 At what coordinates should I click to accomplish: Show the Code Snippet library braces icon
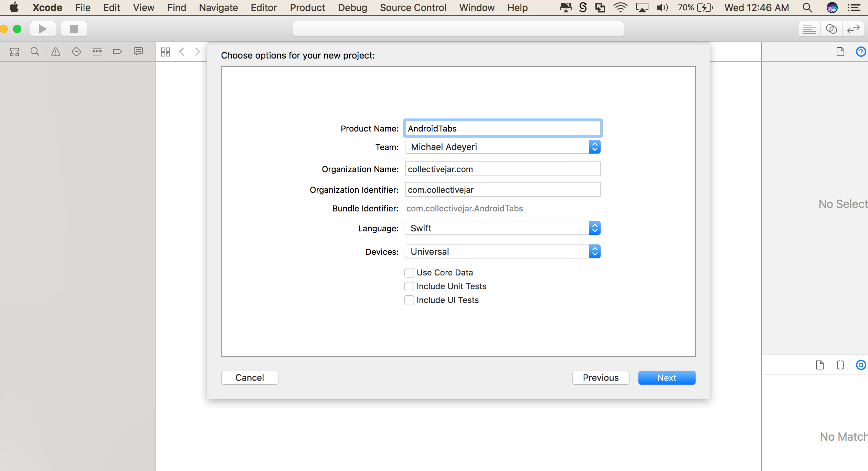840,365
